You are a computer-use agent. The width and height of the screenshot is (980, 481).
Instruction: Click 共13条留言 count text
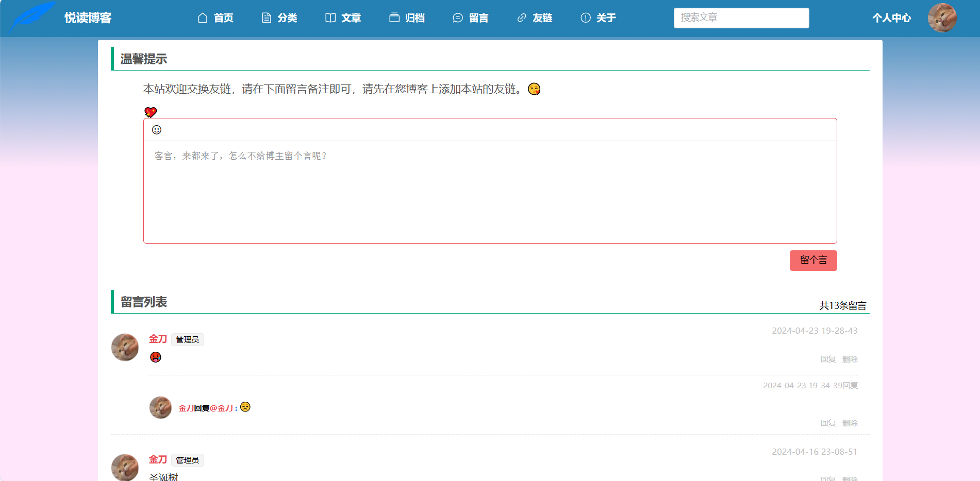843,305
